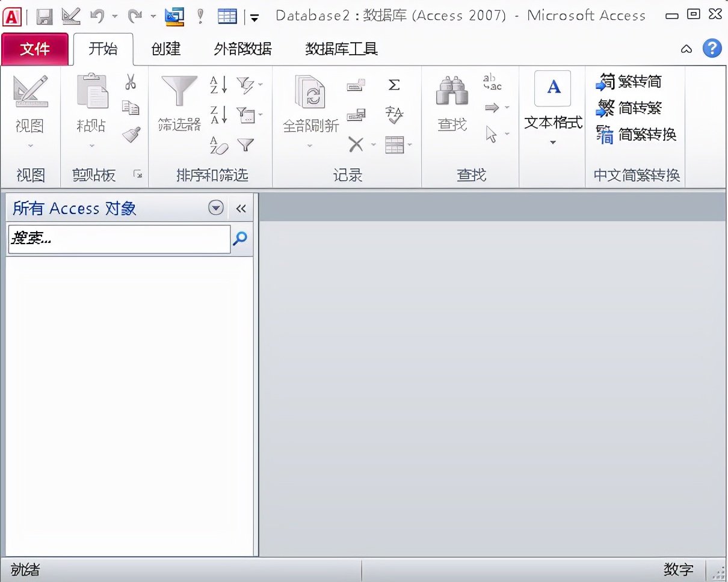
Task: Click the delete record X icon
Action: (x=356, y=144)
